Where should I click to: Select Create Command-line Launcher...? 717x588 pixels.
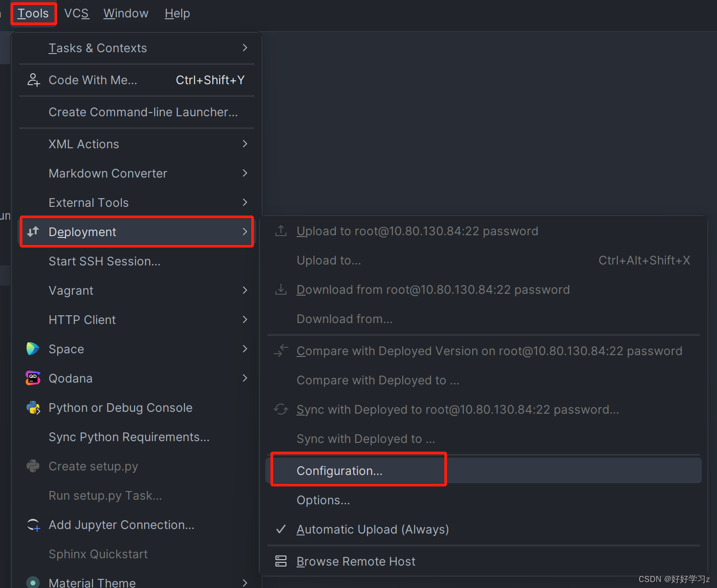[136, 112]
